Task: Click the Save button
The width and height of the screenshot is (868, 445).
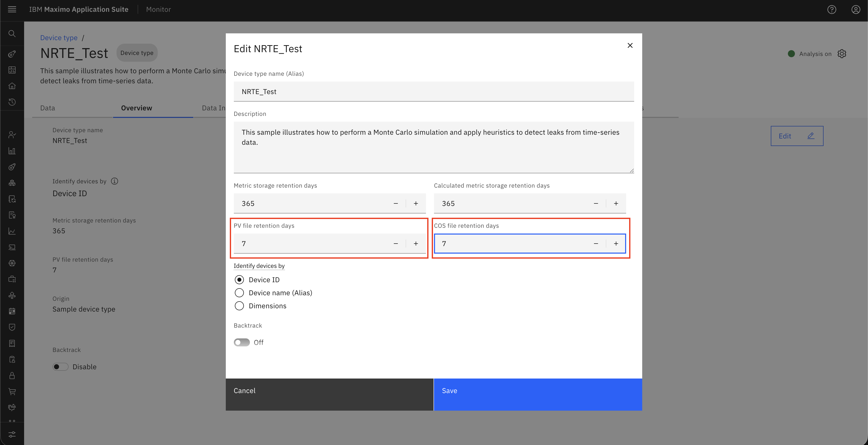Action: 538,395
